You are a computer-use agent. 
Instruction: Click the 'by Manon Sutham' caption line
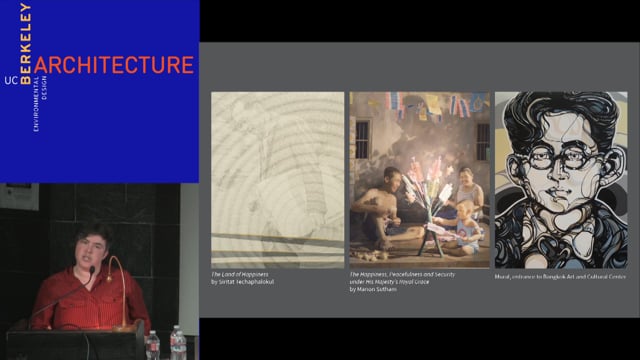[373, 289]
